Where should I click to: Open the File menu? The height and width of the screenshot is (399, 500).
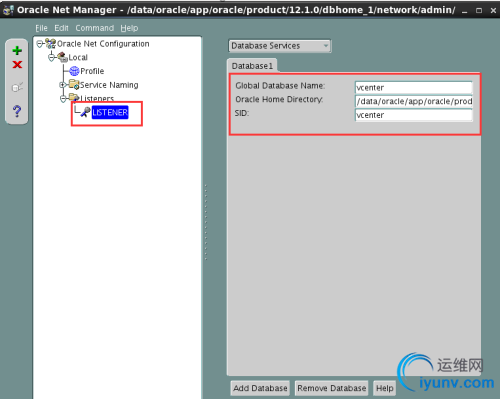tap(41, 28)
